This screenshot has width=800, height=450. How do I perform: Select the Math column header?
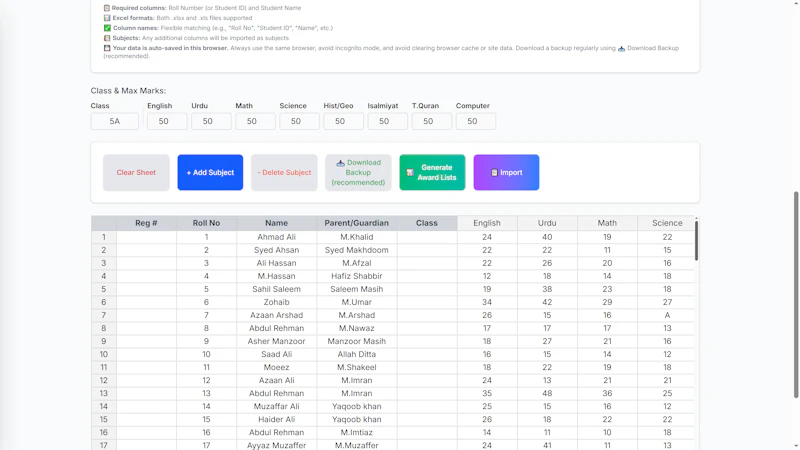click(x=607, y=223)
